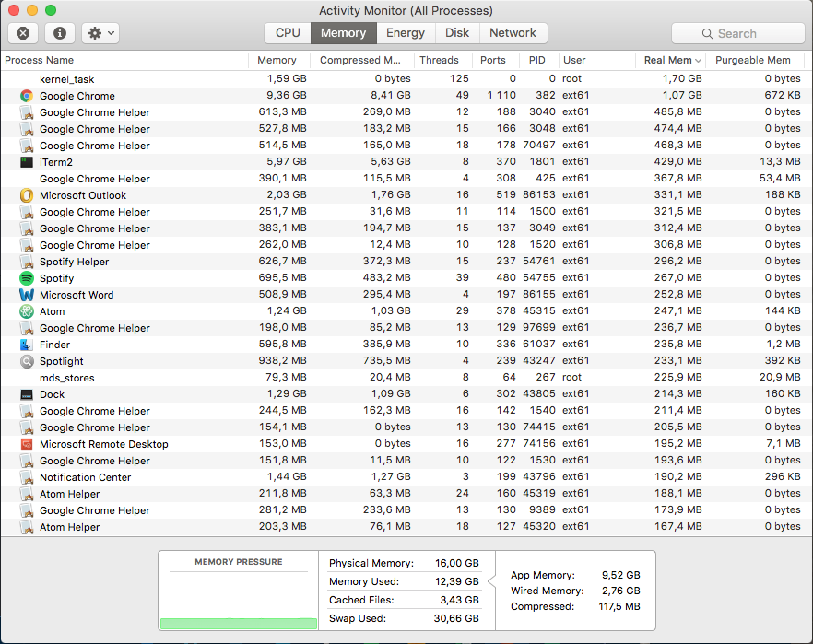Open the gear actions dropdown menu
This screenshot has width=813, height=644.
pyautogui.click(x=100, y=33)
